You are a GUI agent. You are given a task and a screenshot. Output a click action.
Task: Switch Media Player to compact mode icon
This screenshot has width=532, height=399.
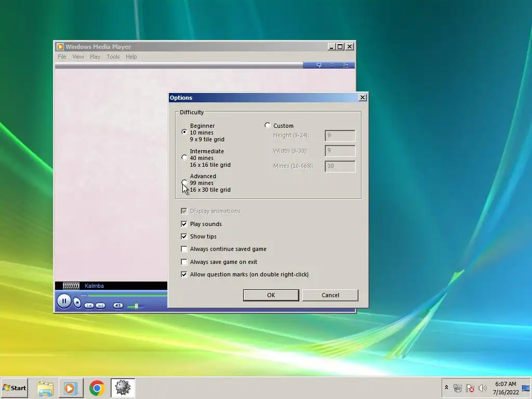(x=345, y=65)
